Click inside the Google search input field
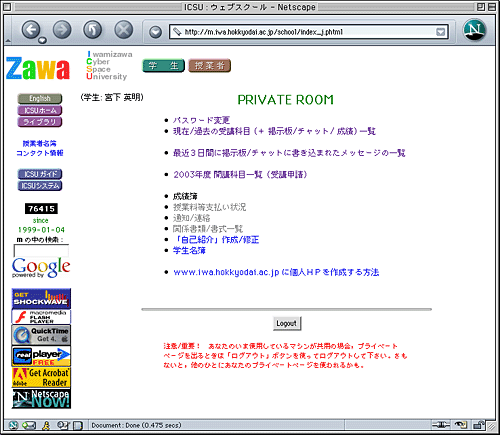Image resolution: width=500 pixels, height=435 pixels. point(41,251)
